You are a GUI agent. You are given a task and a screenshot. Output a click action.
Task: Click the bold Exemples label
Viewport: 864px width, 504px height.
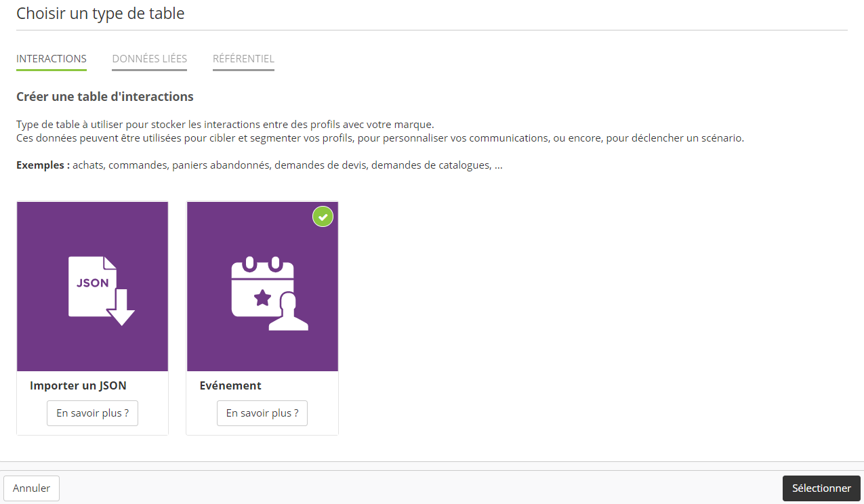tap(43, 165)
